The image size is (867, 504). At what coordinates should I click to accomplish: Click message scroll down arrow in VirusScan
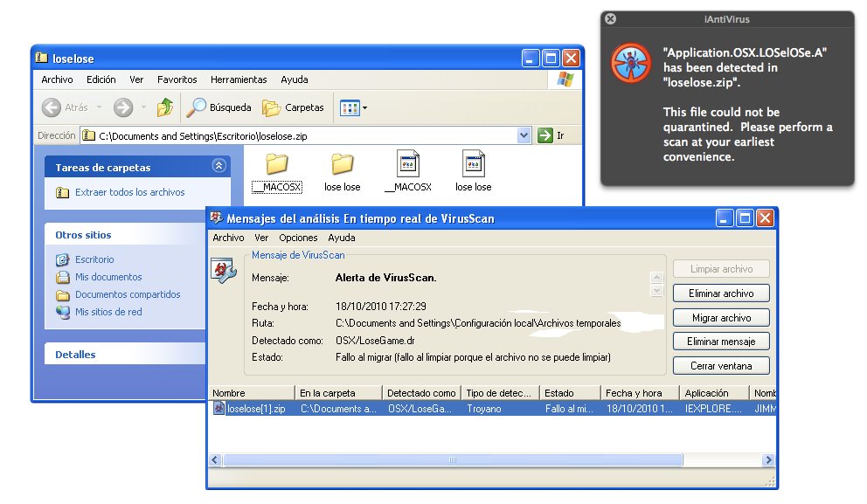[x=657, y=291]
